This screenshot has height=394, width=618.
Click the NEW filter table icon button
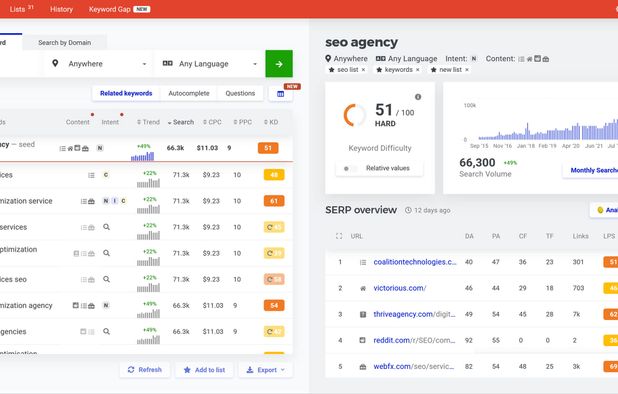point(281,94)
